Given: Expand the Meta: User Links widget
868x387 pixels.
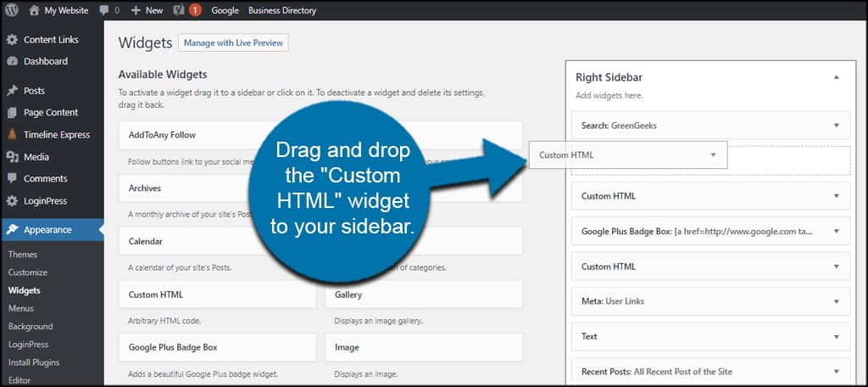Looking at the screenshot, I should pyautogui.click(x=836, y=301).
